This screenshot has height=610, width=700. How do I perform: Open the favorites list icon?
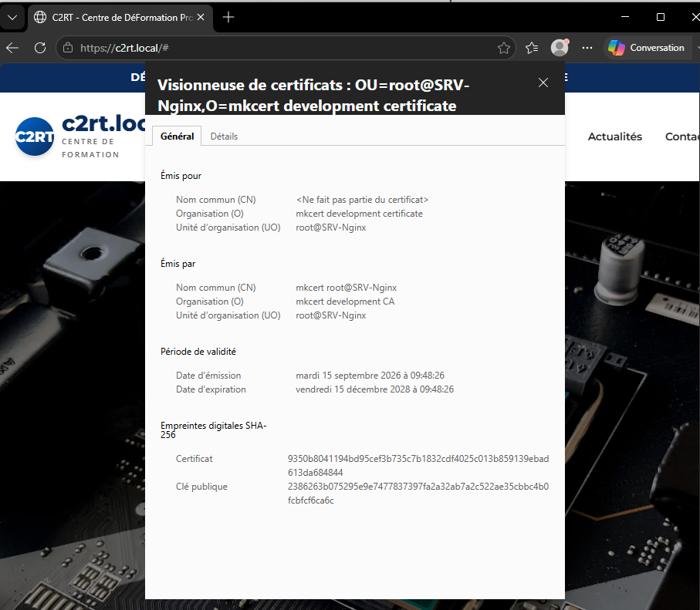click(532, 48)
